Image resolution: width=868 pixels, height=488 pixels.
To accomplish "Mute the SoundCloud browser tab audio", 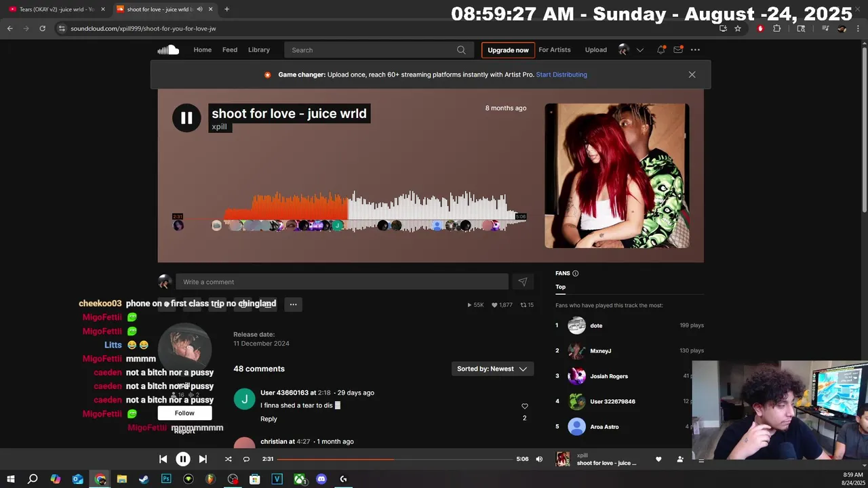I will pos(199,9).
